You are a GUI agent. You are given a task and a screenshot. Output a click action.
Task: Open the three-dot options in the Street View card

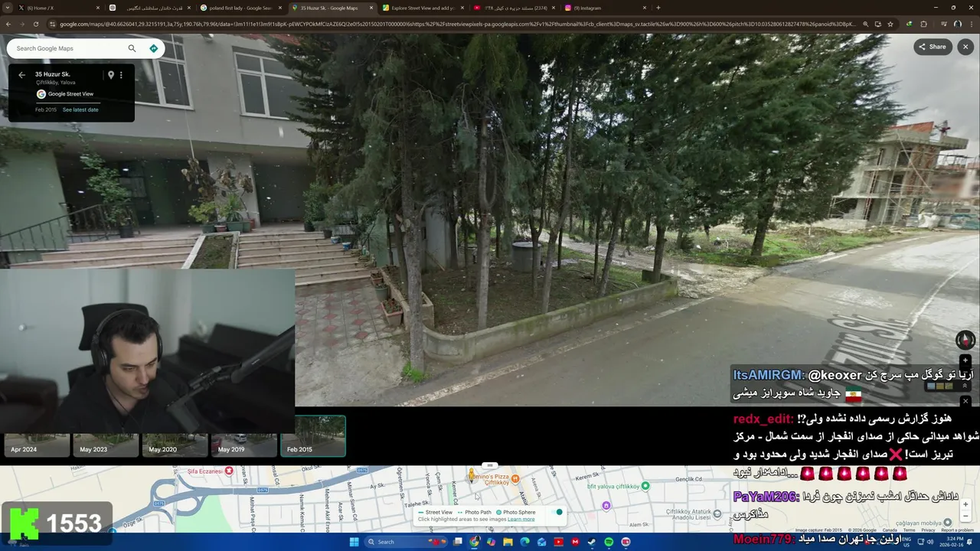pos(121,75)
